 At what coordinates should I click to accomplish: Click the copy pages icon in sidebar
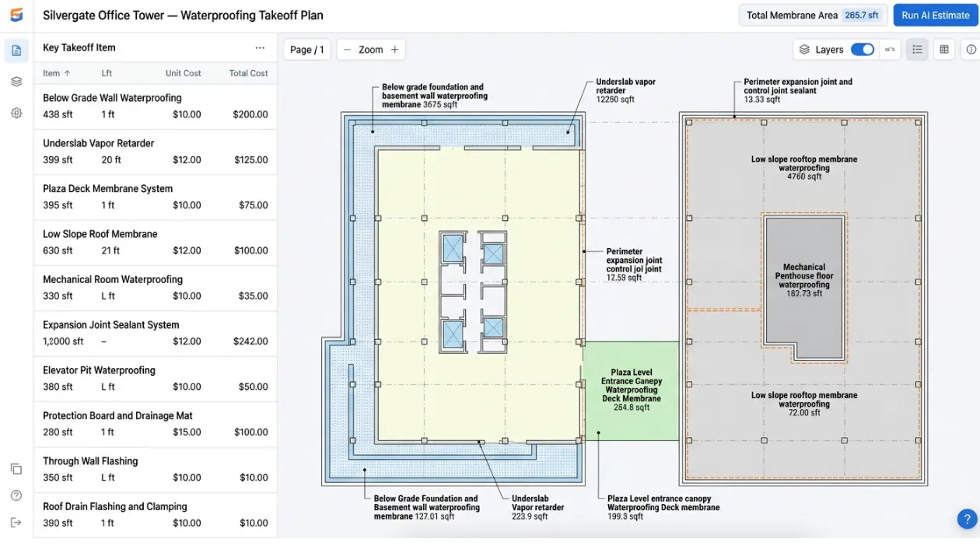click(x=16, y=469)
